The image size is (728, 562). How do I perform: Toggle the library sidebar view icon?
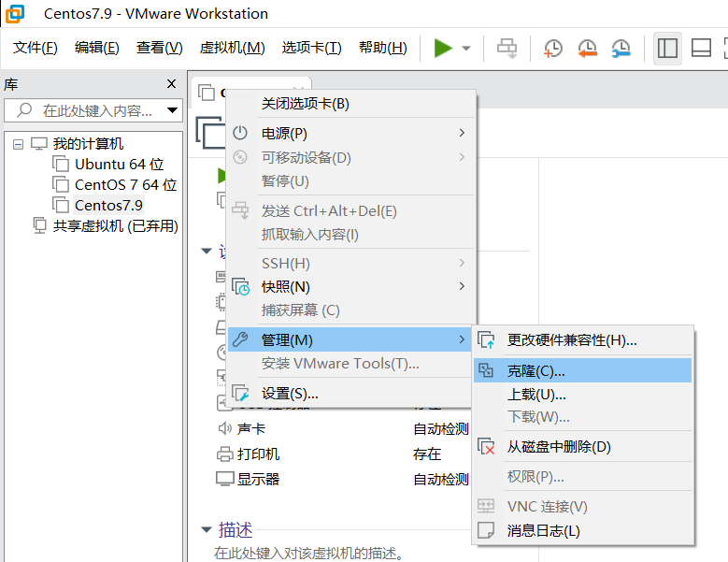point(667,48)
